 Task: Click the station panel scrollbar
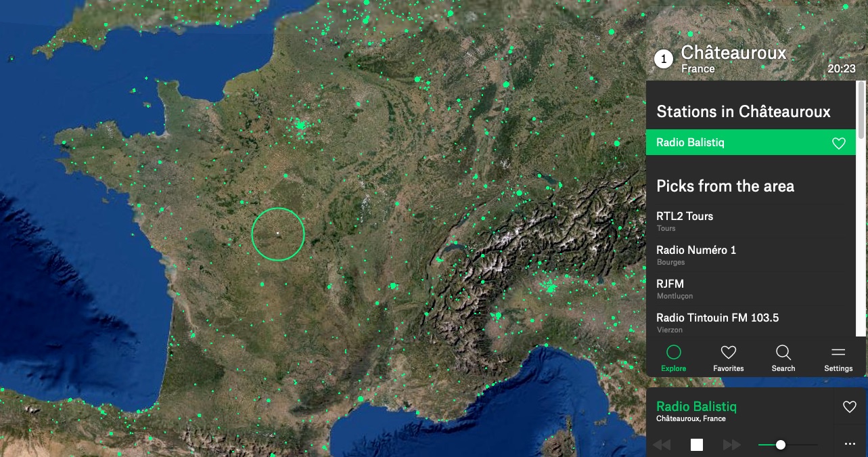(x=861, y=110)
